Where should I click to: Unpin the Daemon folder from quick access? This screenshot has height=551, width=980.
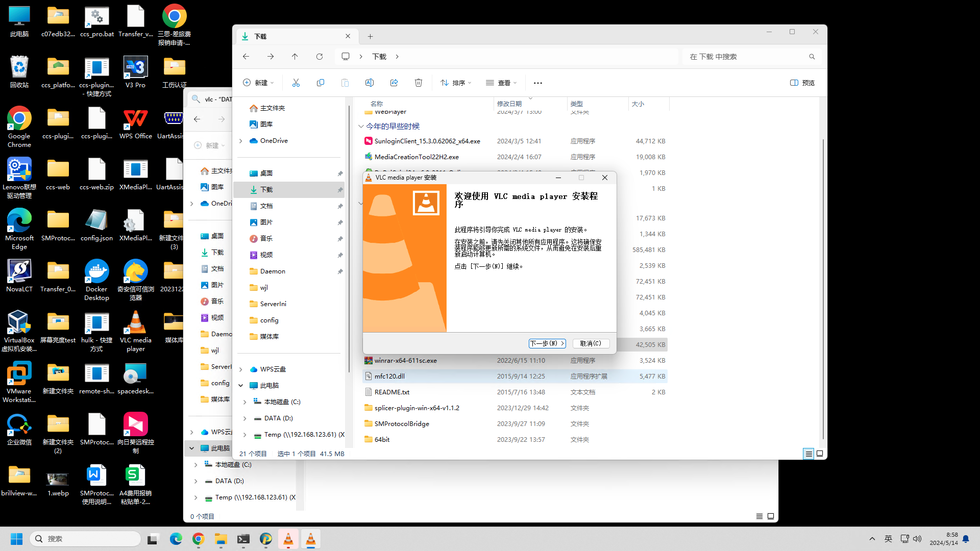pos(340,271)
